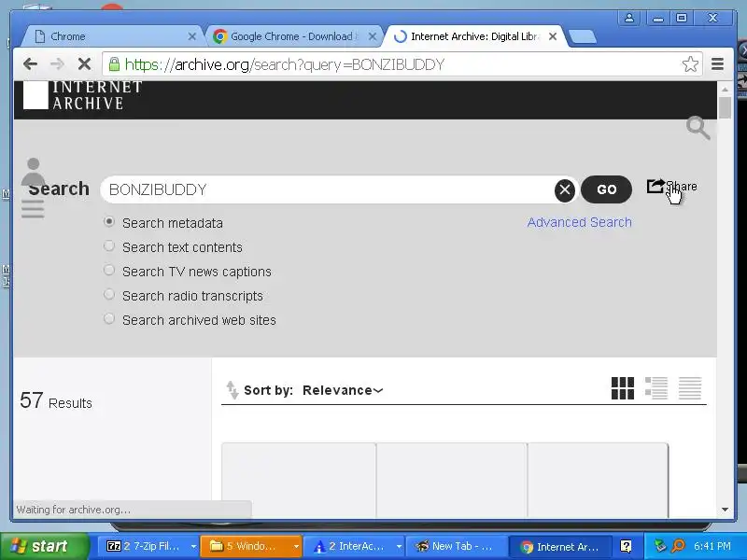This screenshot has height=560, width=747.
Task: Open the Relevance sort dropdown
Action: (x=343, y=390)
